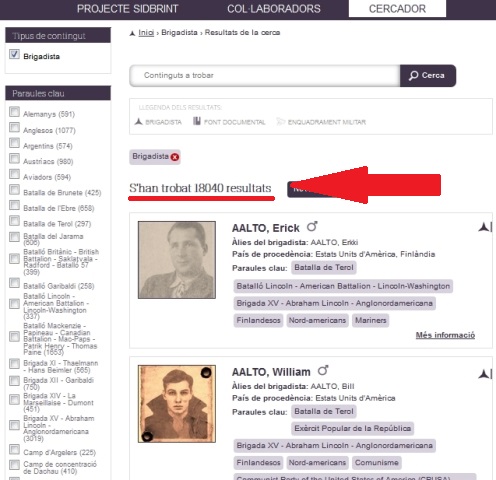Open the AALTO, William record title
Image resolution: width=496 pixels, height=480 pixels.
tap(271, 372)
